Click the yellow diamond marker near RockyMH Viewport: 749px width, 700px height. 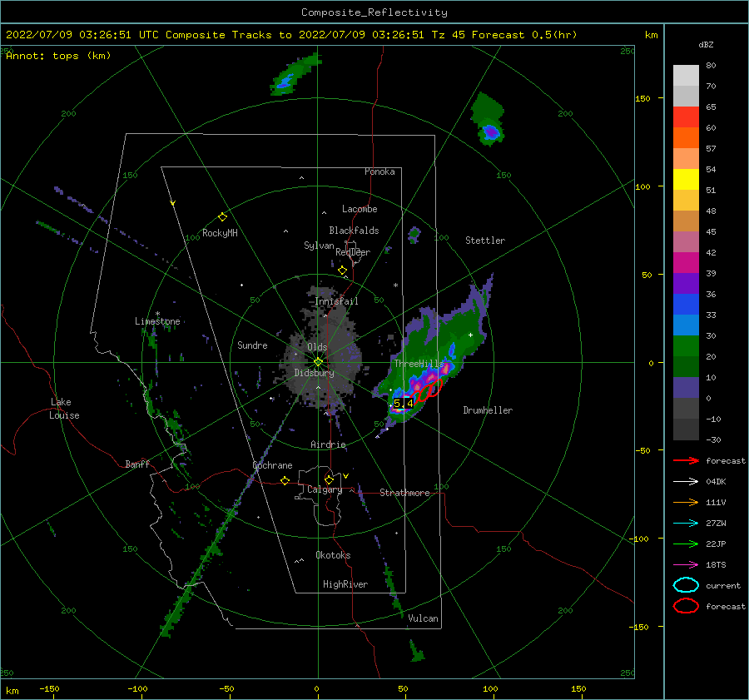pos(222,217)
